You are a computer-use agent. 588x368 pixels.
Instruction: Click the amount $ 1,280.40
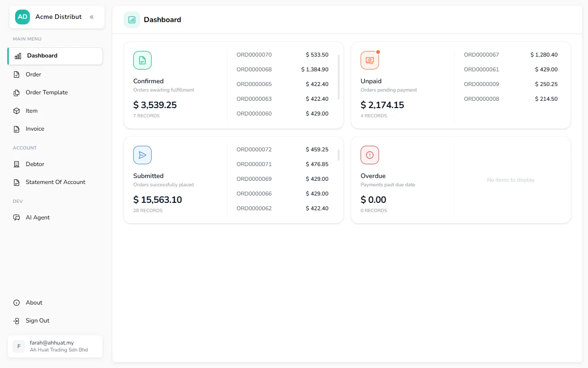tap(544, 55)
